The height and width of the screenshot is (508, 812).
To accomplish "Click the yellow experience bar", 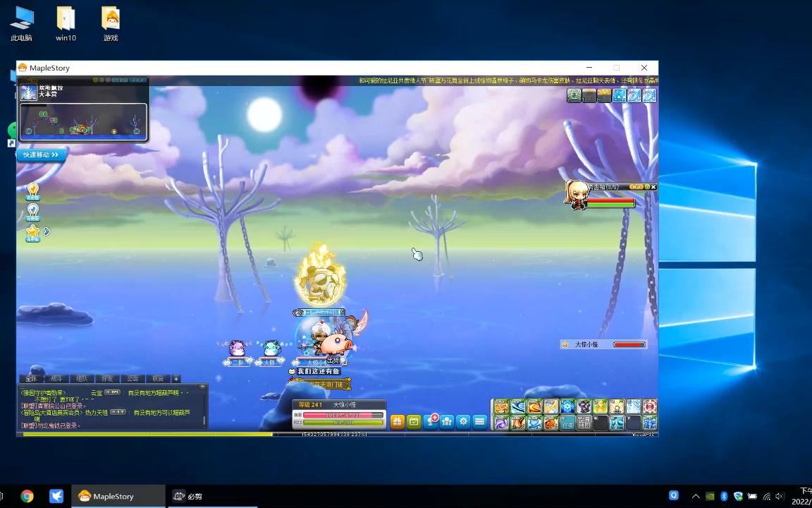I will coord(147,435).
